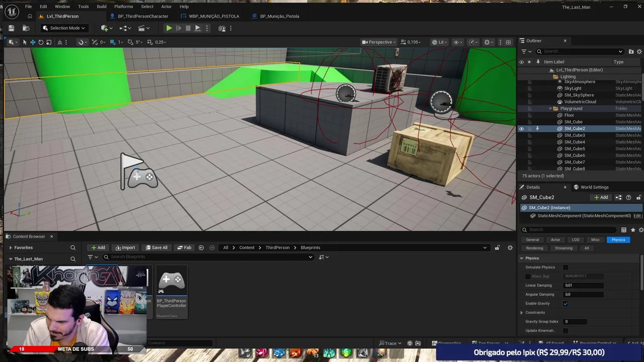Screen dimensions: 644x362
Task: Switch to the World Settings tab
Action: pyautogui.click(x=591, y=187)
